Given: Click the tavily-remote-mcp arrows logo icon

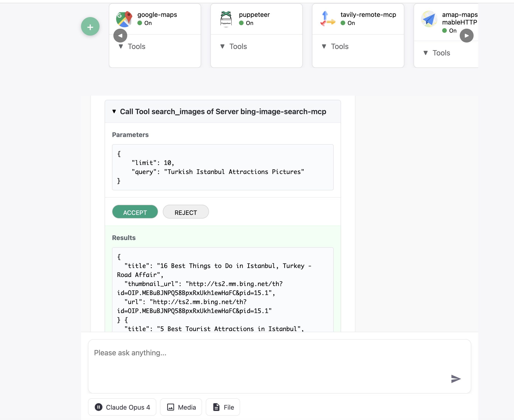Looking at the screenshot, I should tap(328, 19).
